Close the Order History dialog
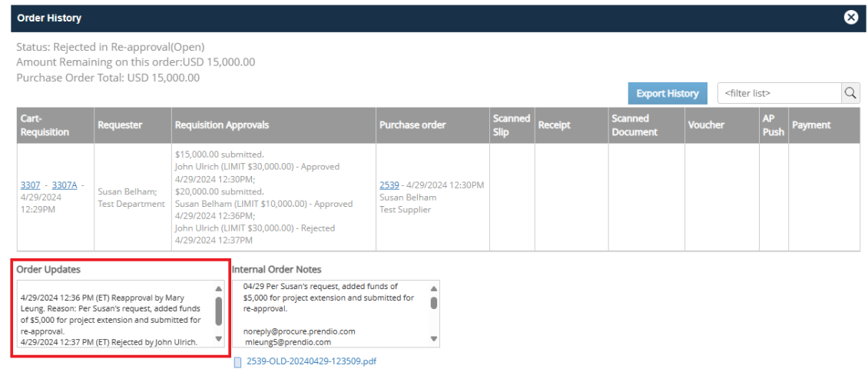The width and height of the screenshot is (868, 369). point(851,18)
